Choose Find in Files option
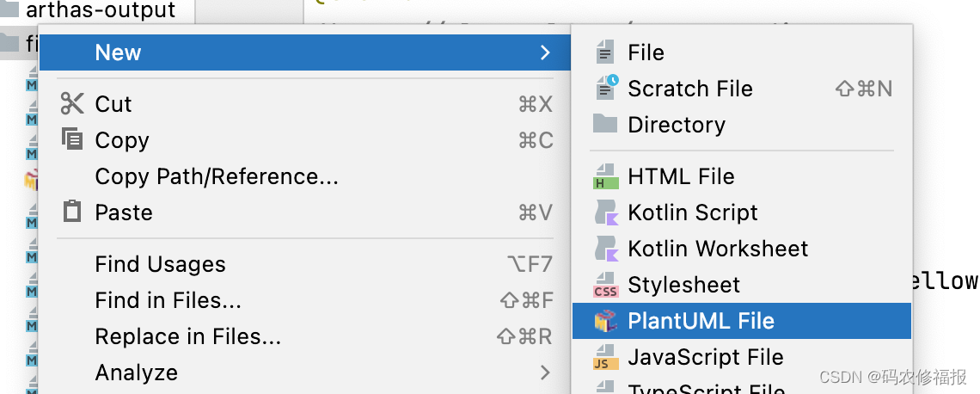 click(x=168, y=300)
